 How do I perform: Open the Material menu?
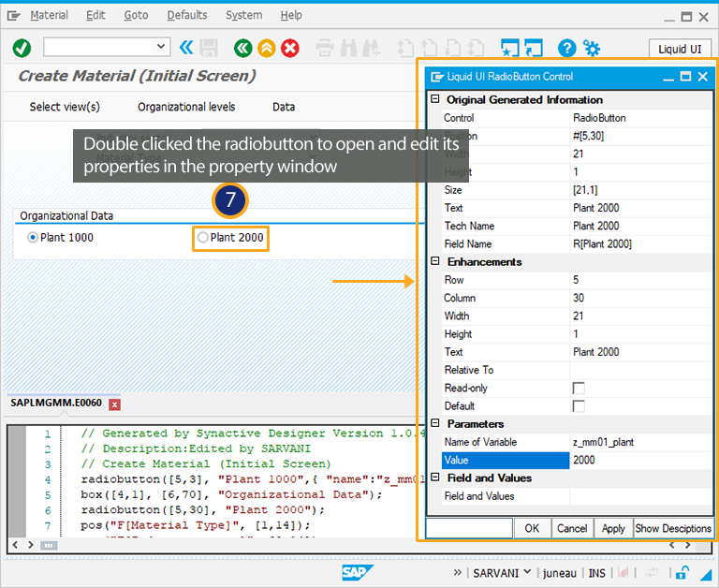pos(49,15)
